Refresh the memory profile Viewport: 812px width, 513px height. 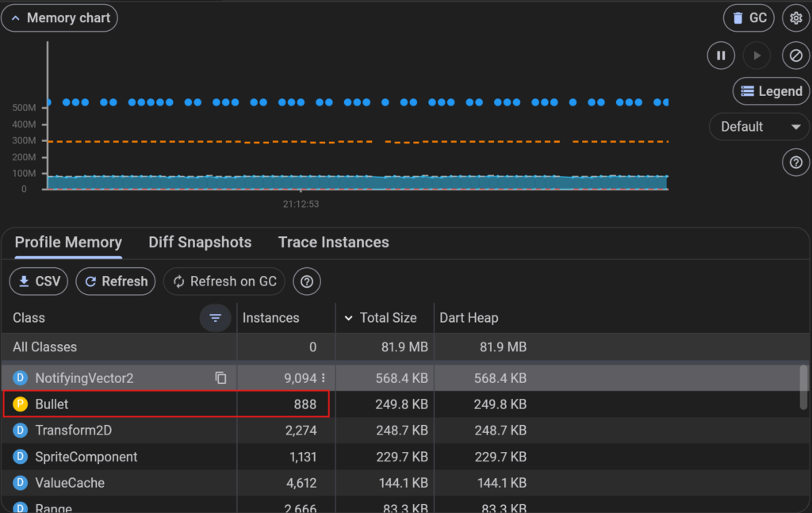pos(116,281)
